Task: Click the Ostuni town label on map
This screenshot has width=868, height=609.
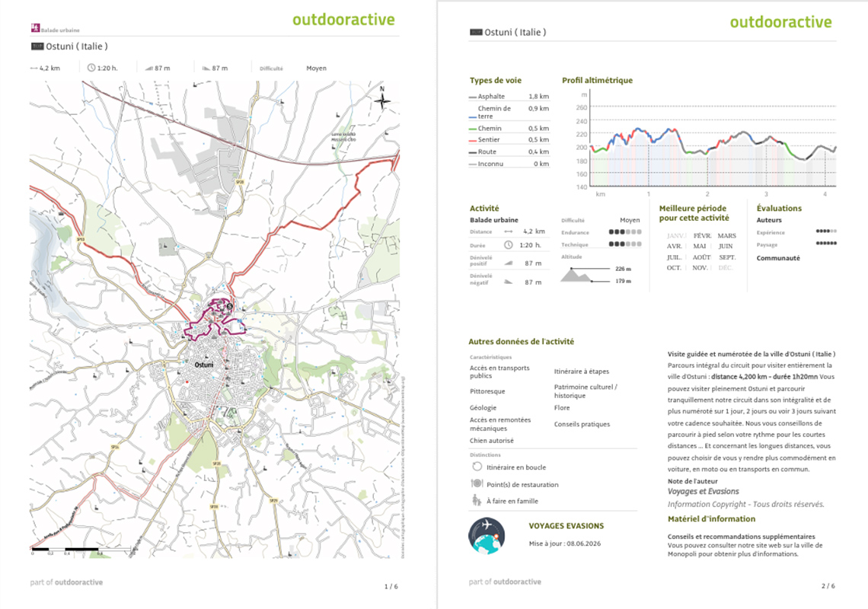Action: (204, 365)
